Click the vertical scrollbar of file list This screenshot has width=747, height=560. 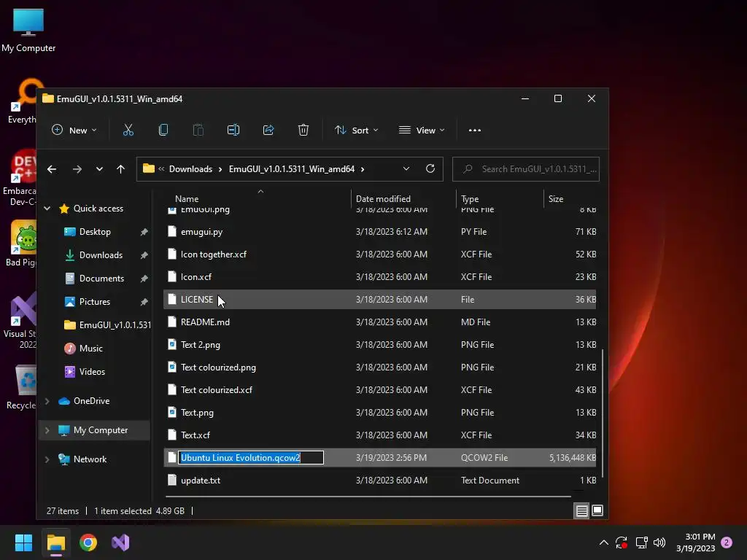603,413
